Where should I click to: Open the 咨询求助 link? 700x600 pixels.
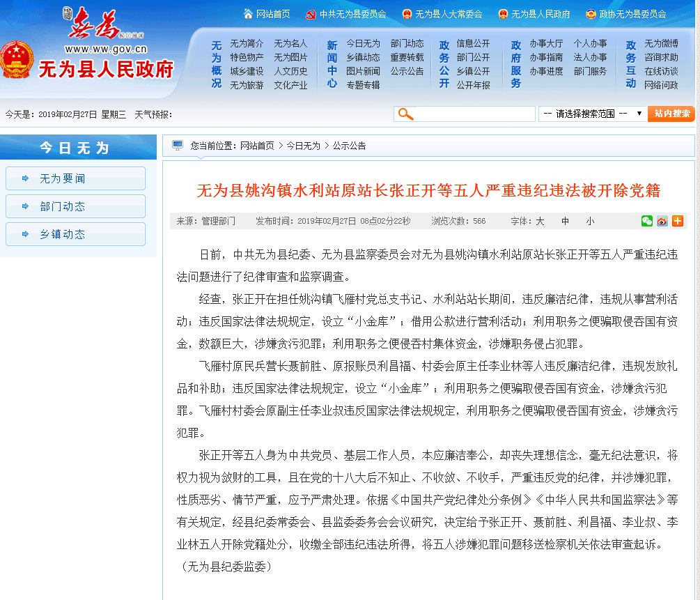coord(661,57)
